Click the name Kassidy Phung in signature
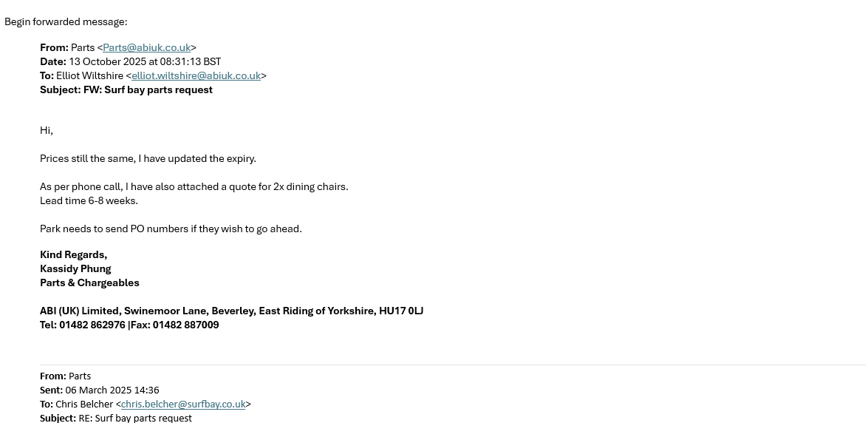This screenshot has width=868, height=423. pyautogui.click(x=75, y=268)
